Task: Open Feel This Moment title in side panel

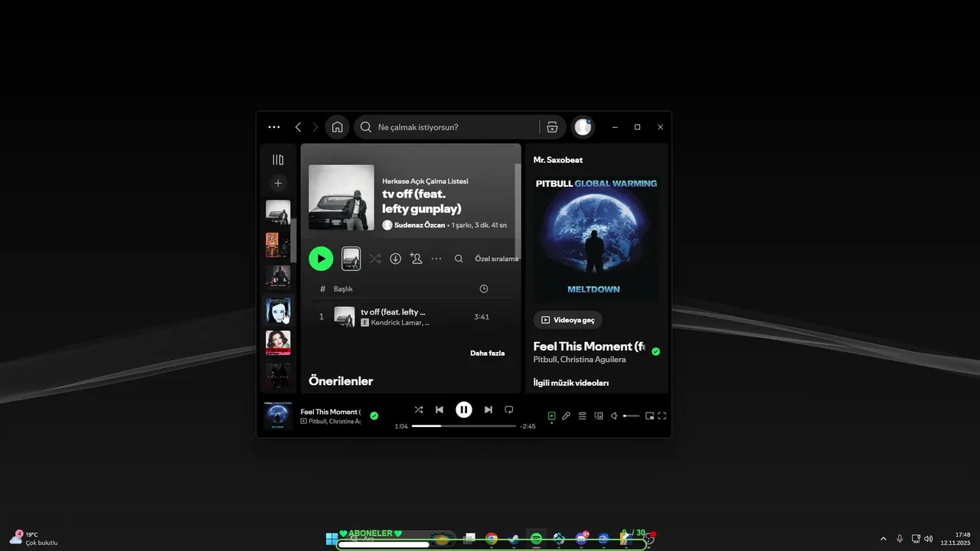Action: [589, 346]
